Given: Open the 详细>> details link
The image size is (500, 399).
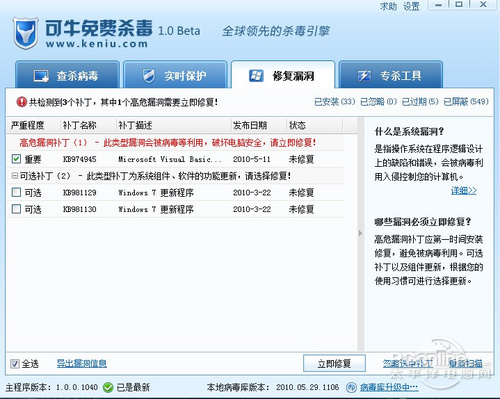Looking at the screenshot, I should click(464, 191).
